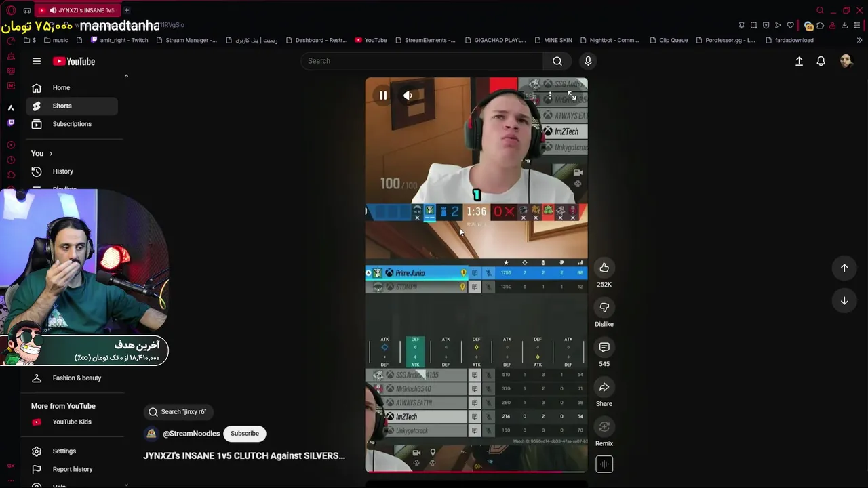Open the YouTube bookmark in the bar
Image resolution: width=868 pixels, height=488 pixels.
[371, 40]
